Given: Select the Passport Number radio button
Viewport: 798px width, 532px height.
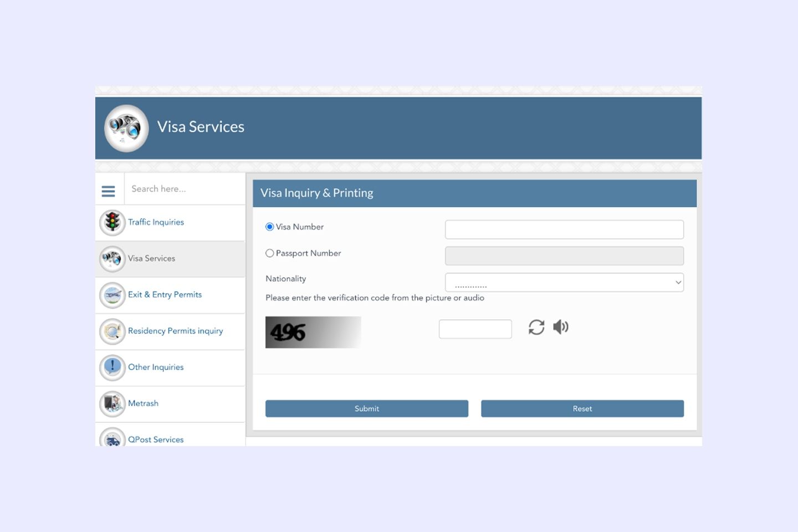Looking at the screenshot, I should tap(270, 253).
